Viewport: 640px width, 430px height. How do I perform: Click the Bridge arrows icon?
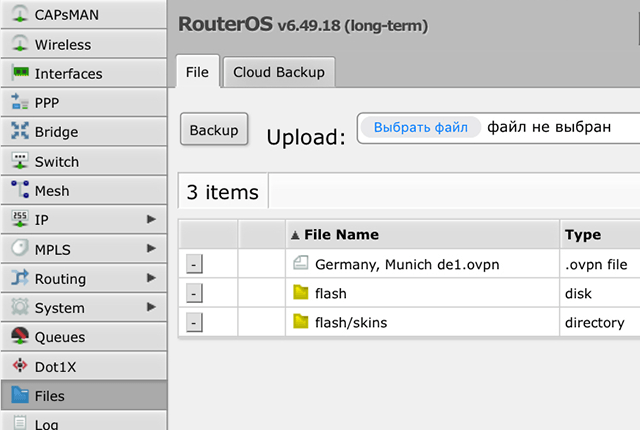(x=20, y=131)
